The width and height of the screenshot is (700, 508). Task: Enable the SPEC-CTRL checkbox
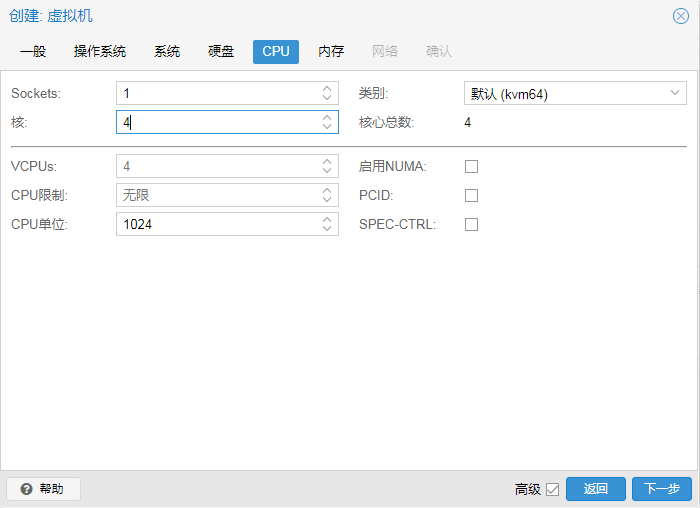(x=472, y=224)
